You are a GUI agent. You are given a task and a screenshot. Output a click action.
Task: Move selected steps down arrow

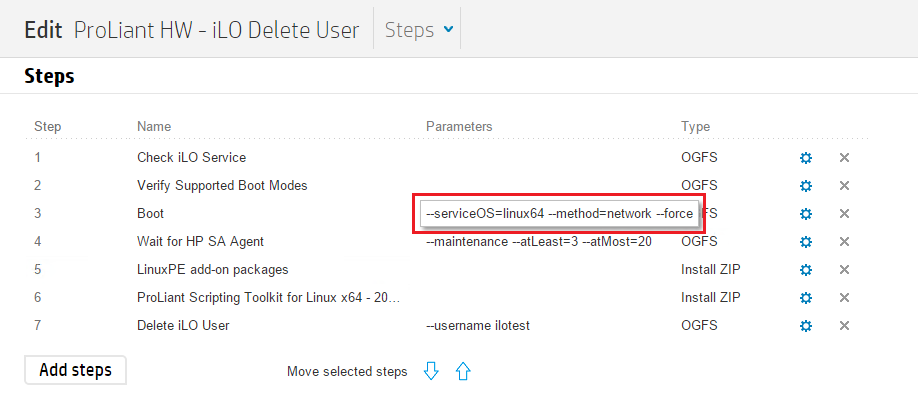[431, 371]
